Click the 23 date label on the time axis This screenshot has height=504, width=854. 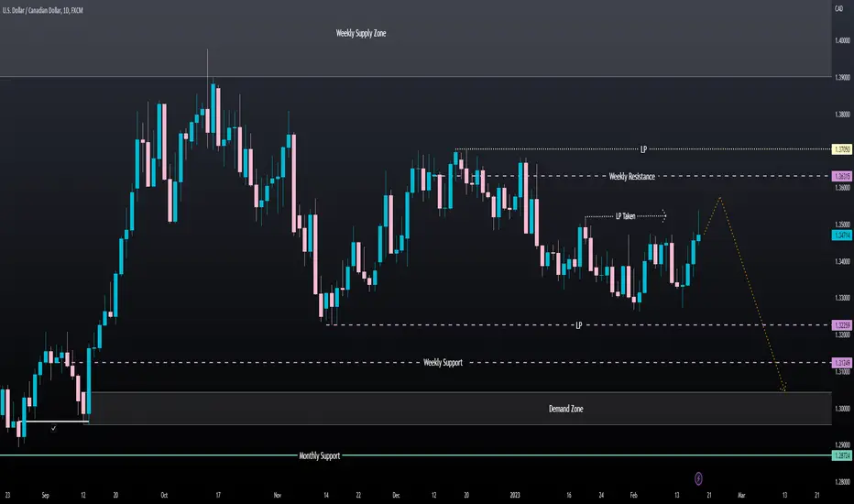[x=7, y=495]
